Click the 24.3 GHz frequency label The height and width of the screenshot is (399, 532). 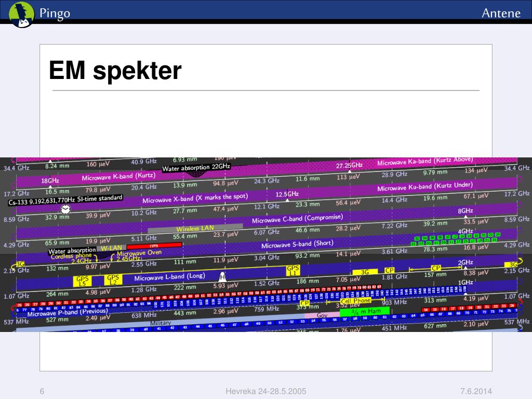pos(267,181)
